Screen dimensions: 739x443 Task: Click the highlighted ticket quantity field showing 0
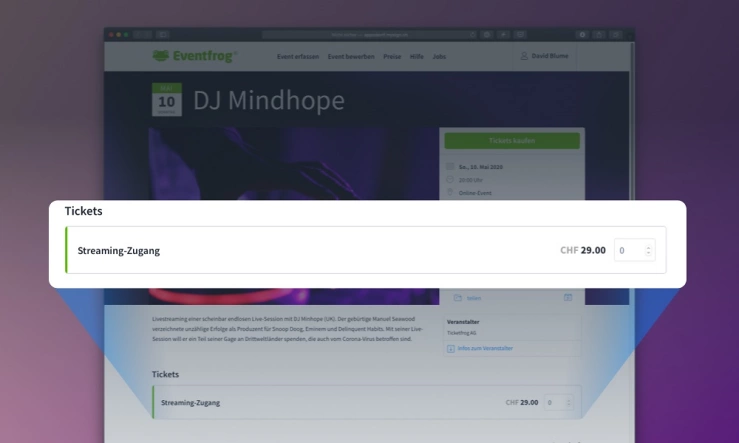click(x=634, y=250)
